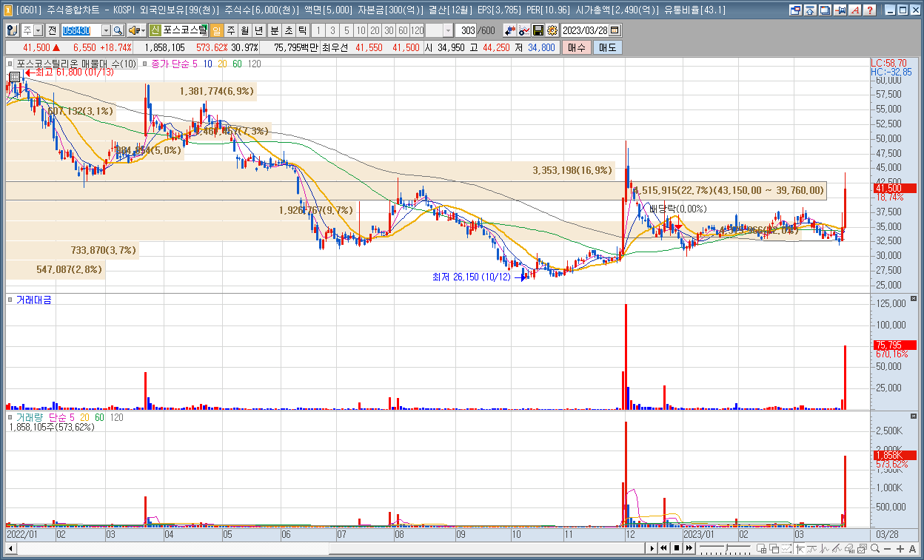This screenshot has height=560, width=924.
Task: Click the green 신 badge button
Action: 155,30
